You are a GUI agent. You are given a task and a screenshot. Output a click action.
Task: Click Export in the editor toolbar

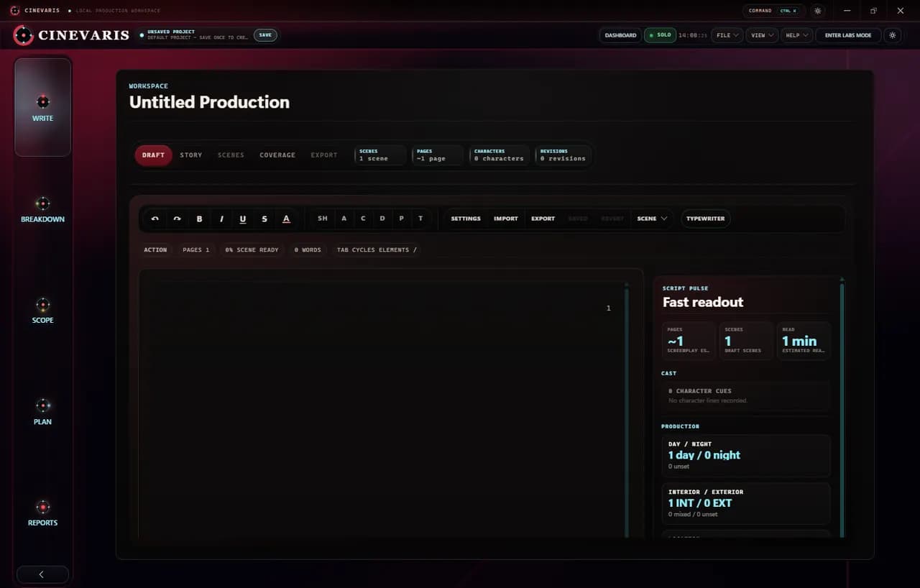click(x=543, y=219)
